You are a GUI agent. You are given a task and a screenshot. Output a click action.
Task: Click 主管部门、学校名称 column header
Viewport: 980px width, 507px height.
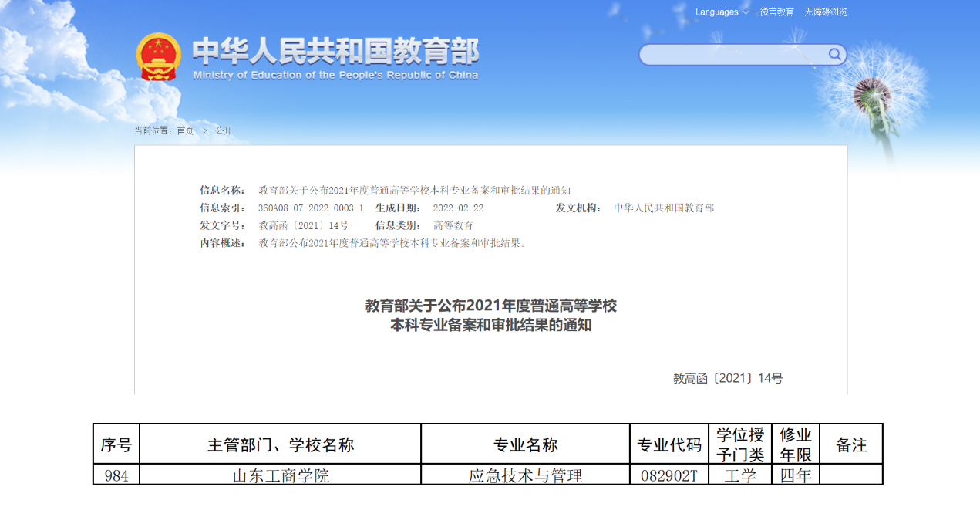tap(281, 444)
